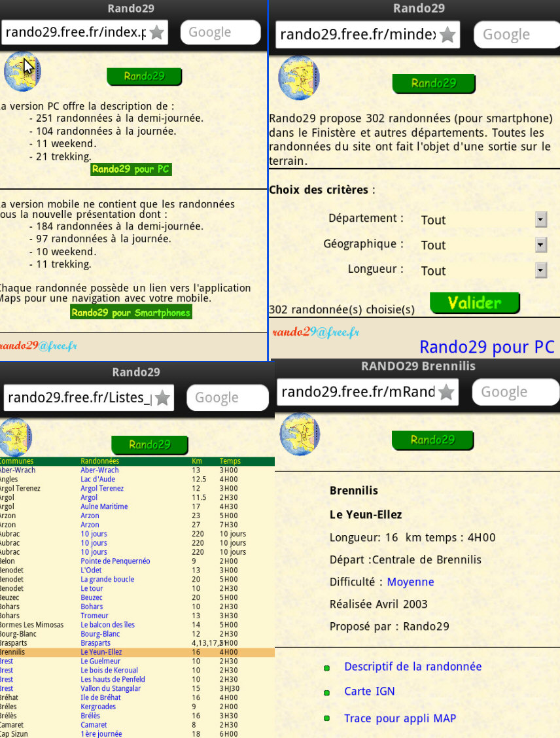Open the 'La grande boucle' hike link
560x738 pixels.
click(x=107, y=580)
